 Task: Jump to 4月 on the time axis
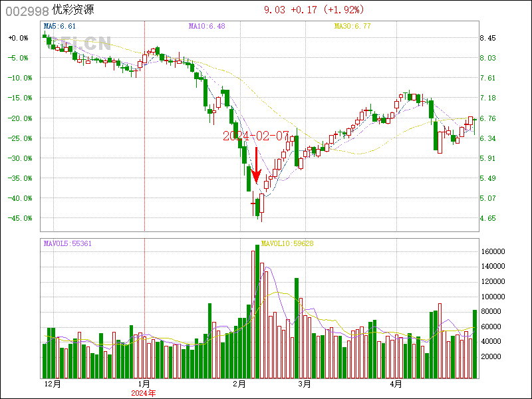click(x=396, y=384)
